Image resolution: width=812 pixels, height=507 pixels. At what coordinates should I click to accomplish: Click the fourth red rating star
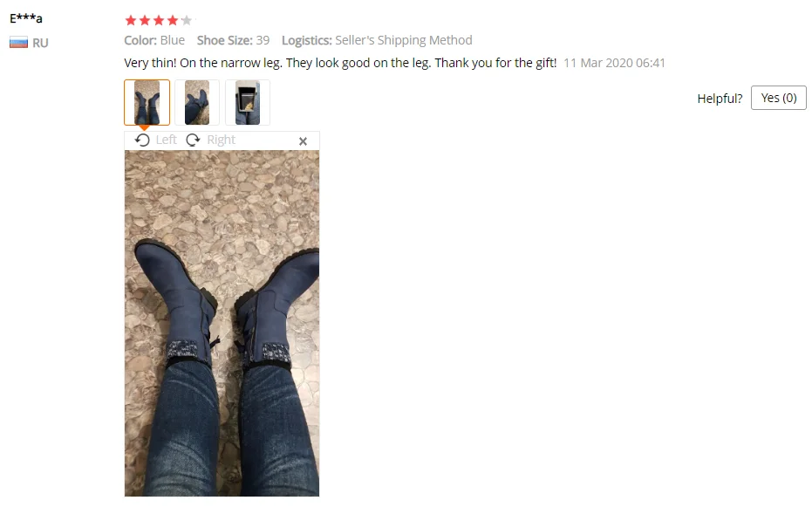click(173, 21)
